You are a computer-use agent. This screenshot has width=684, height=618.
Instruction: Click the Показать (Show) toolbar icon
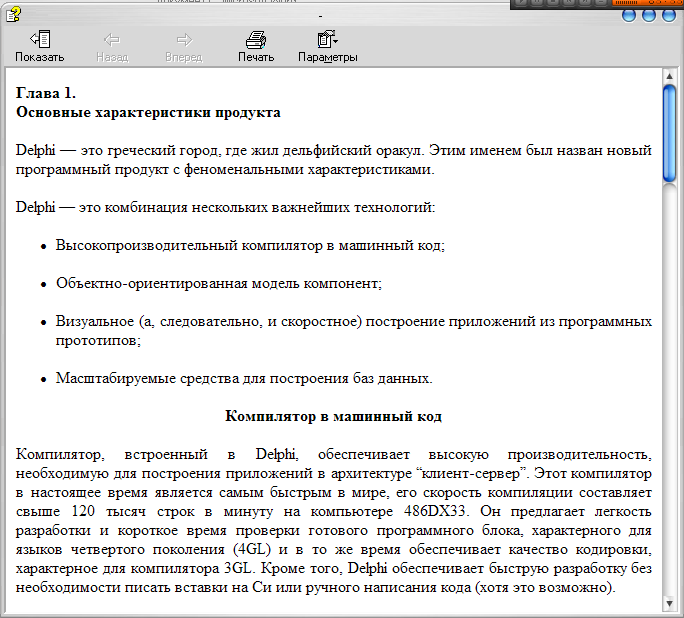40,39
